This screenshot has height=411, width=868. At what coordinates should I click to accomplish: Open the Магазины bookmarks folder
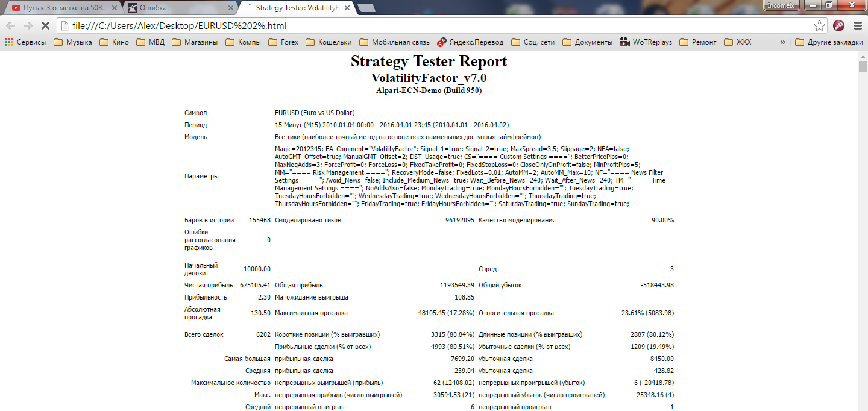195,42
